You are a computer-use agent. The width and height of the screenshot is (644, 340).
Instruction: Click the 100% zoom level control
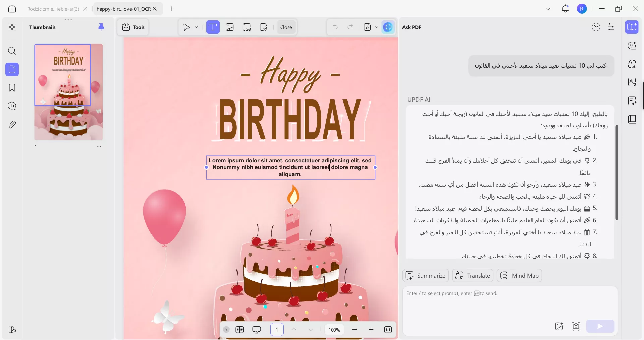pyautogui.click(x=334, y=330)
